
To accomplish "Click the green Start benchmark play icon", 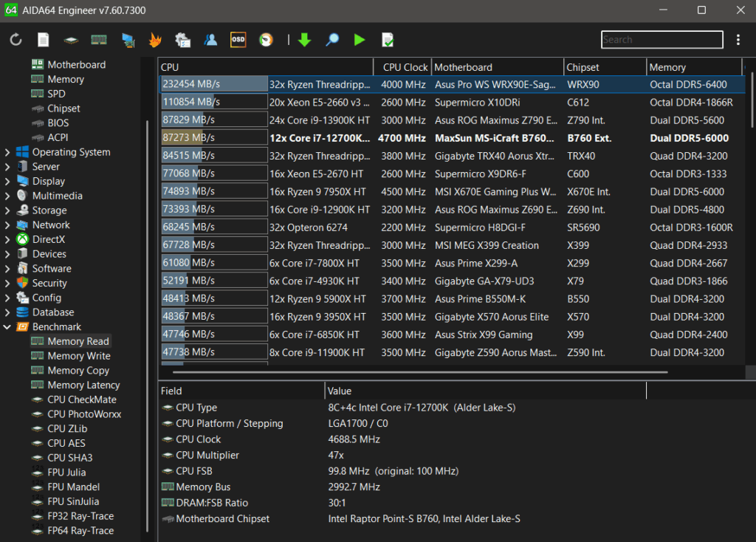I will (x=360, y=40).
